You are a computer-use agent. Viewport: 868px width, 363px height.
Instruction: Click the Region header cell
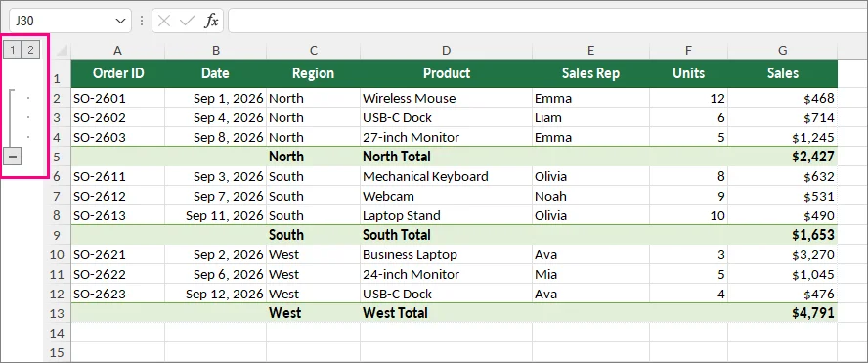(x=314, y=73)
